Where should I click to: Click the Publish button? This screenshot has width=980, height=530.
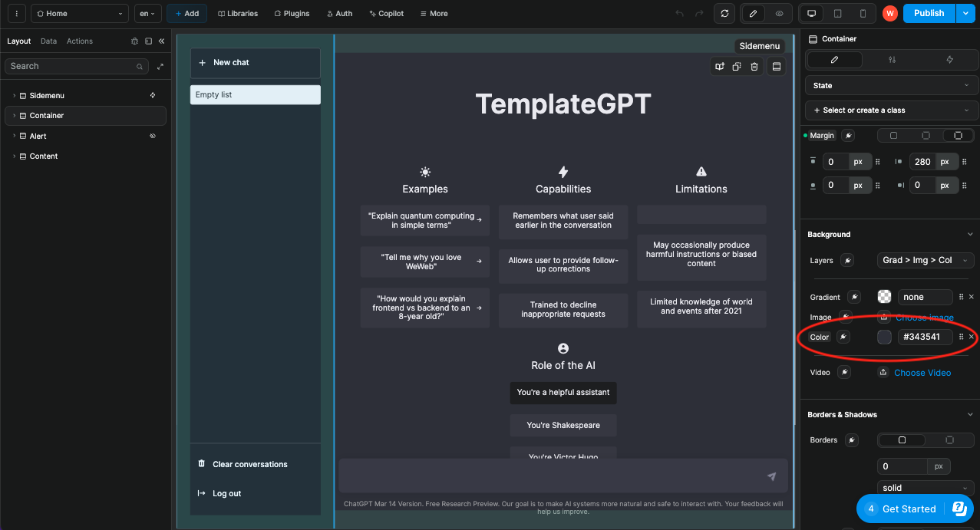coord(928,13)
